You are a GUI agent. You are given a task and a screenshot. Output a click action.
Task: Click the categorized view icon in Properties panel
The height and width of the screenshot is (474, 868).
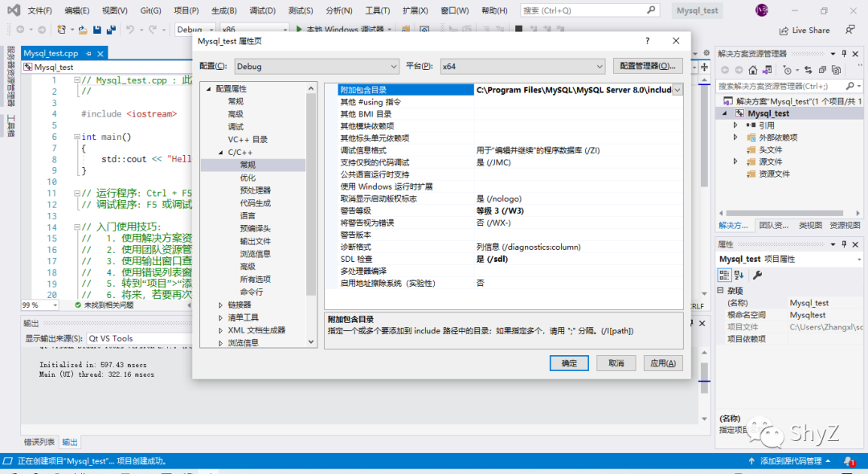(x=724, y=275)
